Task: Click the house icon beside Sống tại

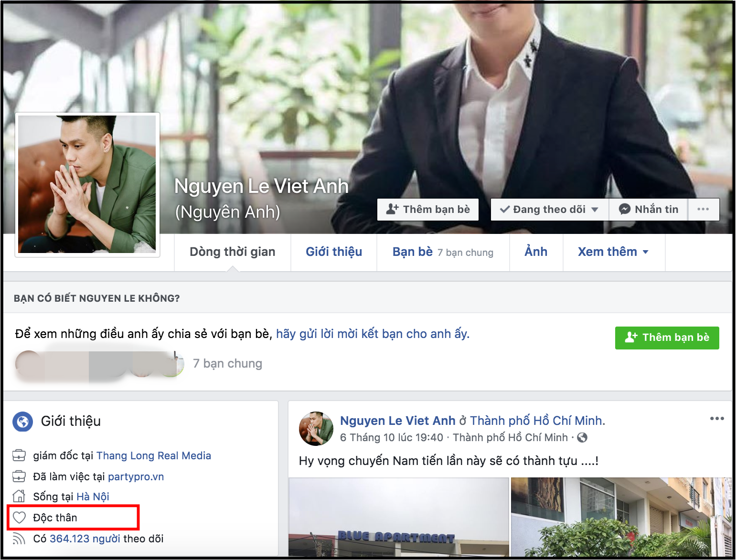Action: point(19,497)
